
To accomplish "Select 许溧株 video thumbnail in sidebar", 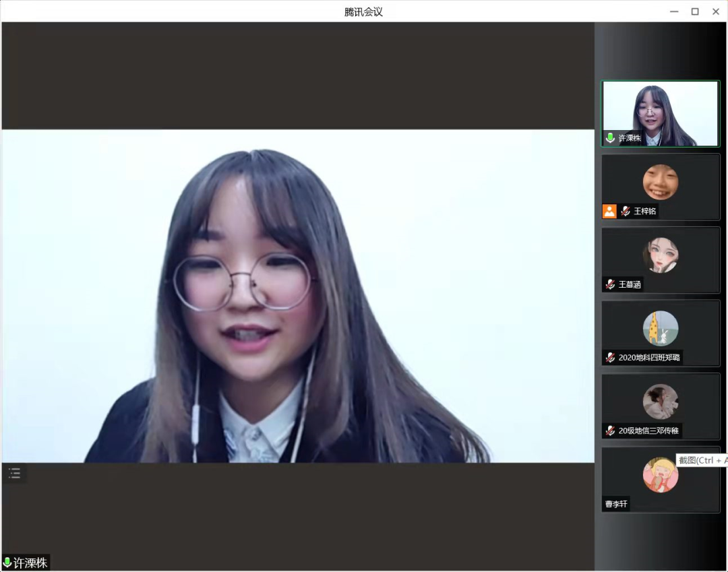I will point(661,113).
